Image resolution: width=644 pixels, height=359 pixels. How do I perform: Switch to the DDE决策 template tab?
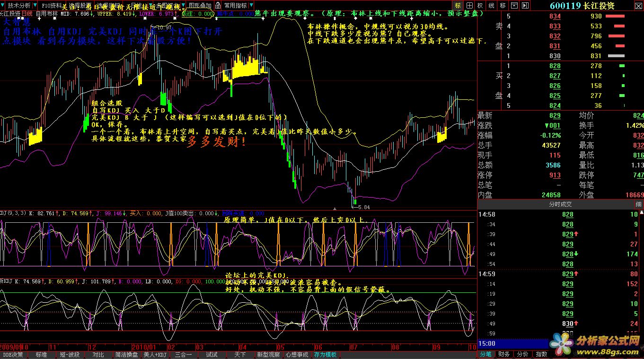coord(13,354)
